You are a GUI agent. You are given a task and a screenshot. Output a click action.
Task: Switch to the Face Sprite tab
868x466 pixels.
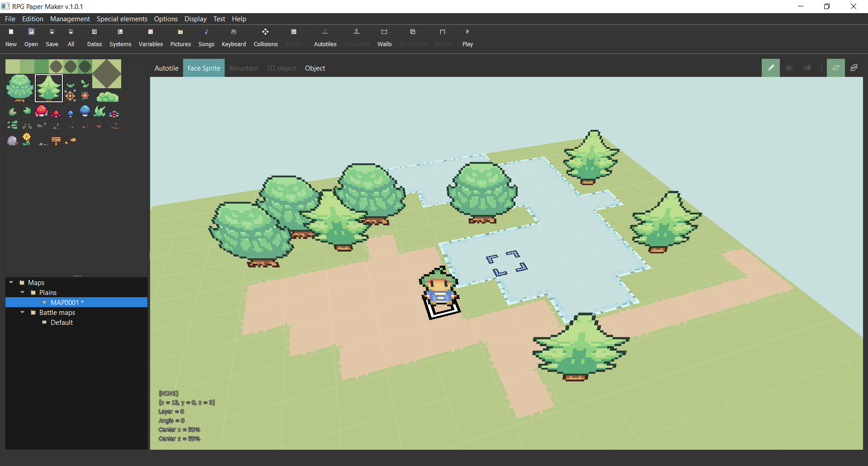(203, 68)
